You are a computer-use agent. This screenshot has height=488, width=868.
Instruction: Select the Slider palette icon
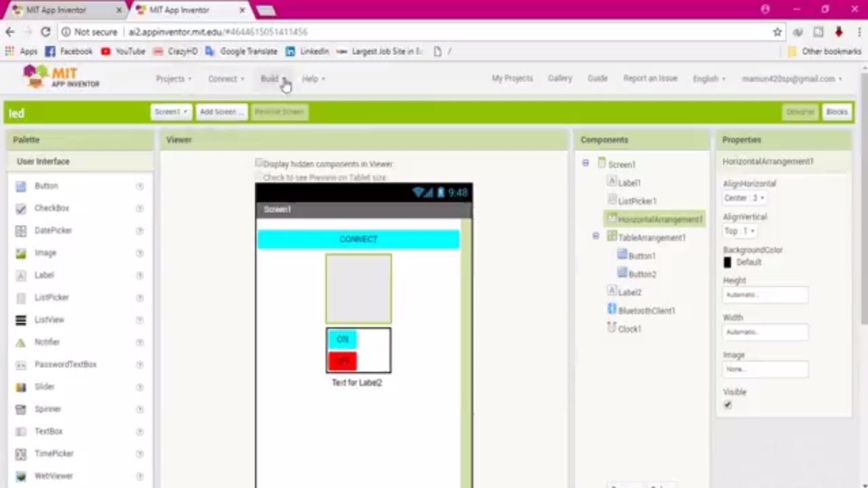21,387
